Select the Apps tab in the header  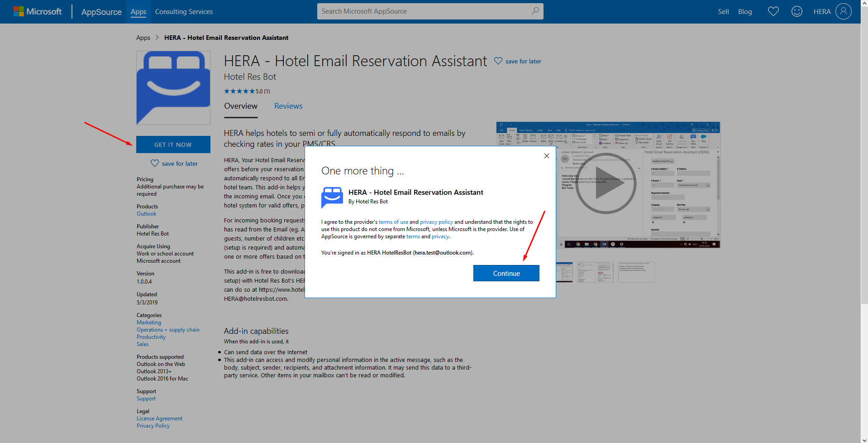coord(138,12)
